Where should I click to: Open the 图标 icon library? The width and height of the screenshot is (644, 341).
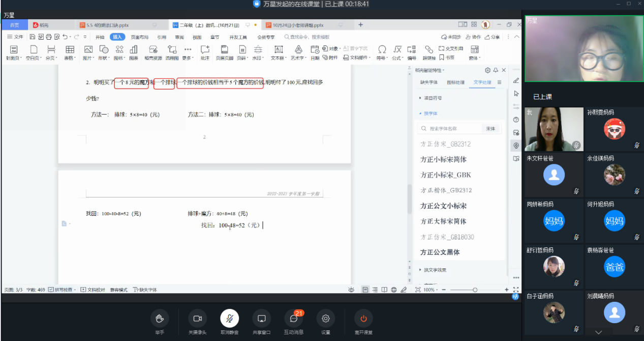(x=119, y=52)
